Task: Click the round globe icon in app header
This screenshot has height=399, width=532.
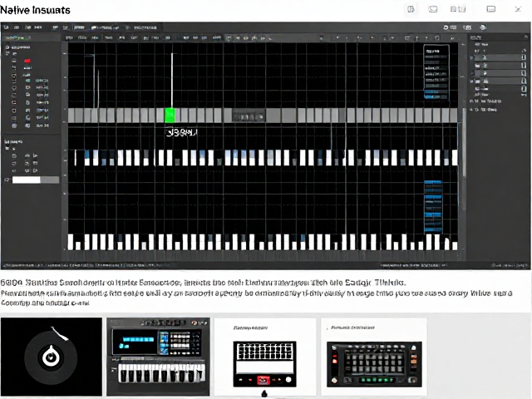Action: 483,27
